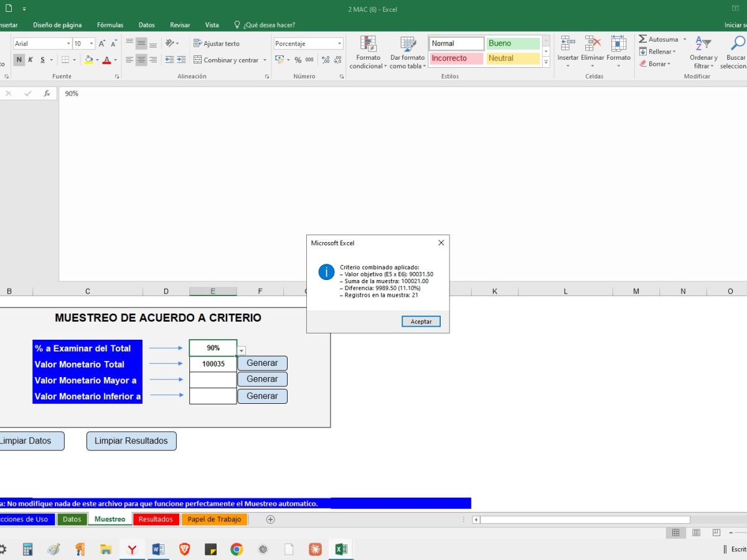
Task: Click the Insertar cells icon
Action: pyautogui.click(x=568, y=44)
